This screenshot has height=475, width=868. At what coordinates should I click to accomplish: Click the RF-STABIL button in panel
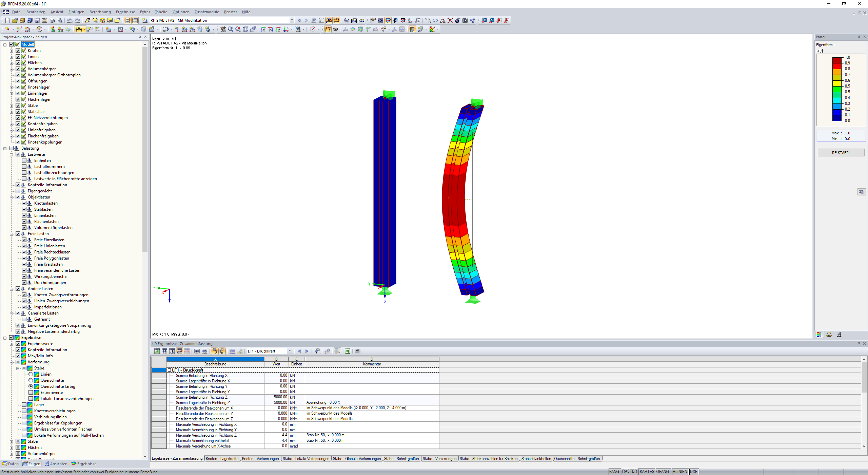(x=841, y=153)
